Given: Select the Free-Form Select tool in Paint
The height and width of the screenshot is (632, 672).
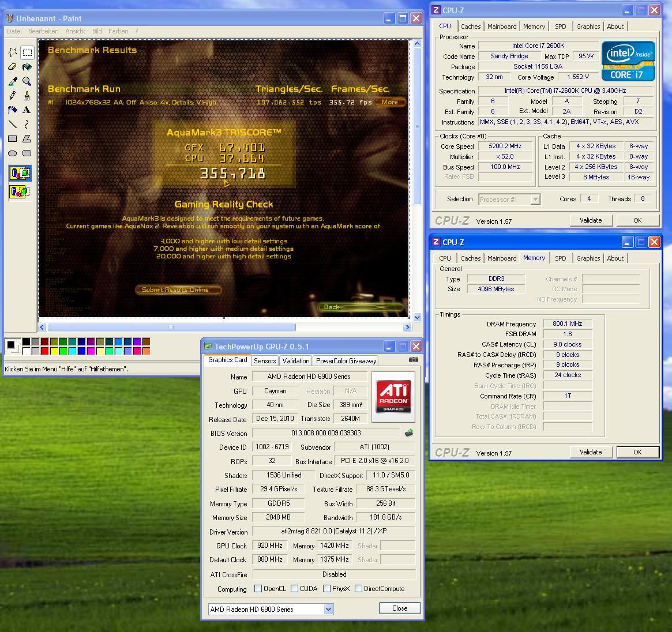Looking at the screenshot, I should click(x=13, y=52).
